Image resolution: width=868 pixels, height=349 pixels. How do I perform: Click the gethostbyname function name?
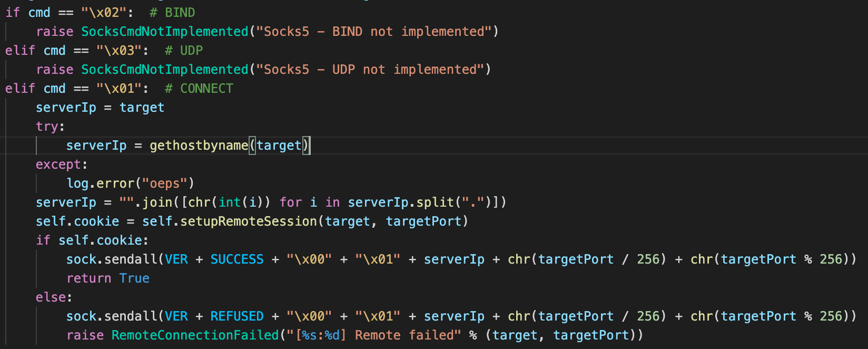(x=199, y=146)
